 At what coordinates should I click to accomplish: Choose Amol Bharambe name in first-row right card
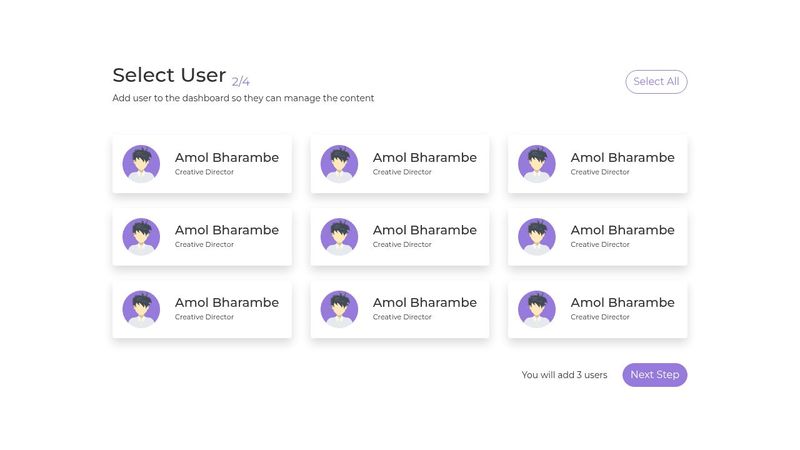(x=623, y=158)
